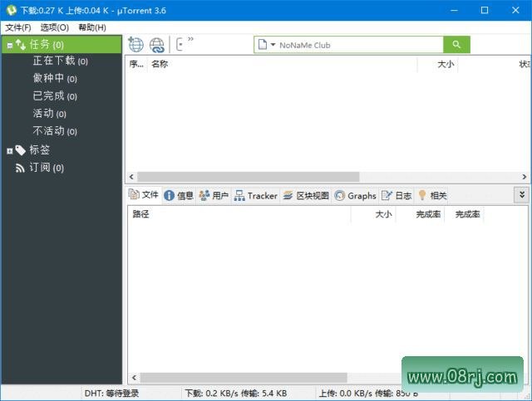The height and width of the screenshot is (401, 532).
Task: Select 已完成 (0) category
Action: point(55,96)
